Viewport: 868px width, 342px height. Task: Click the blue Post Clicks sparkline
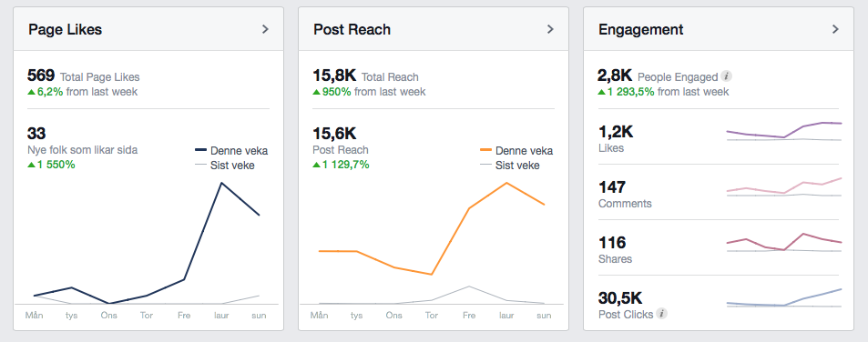pos(784,297)
